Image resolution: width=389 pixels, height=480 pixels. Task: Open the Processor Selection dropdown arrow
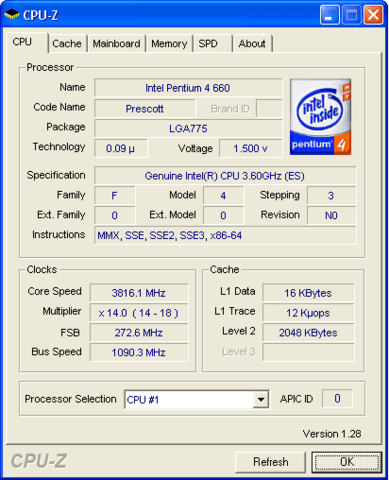tap(261, 399)
